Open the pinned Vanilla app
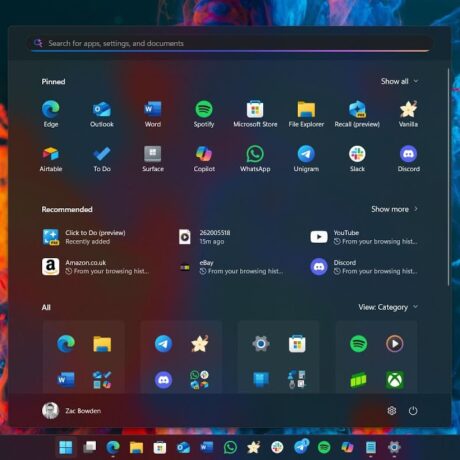460x460 pixels. tap(408, 114)
